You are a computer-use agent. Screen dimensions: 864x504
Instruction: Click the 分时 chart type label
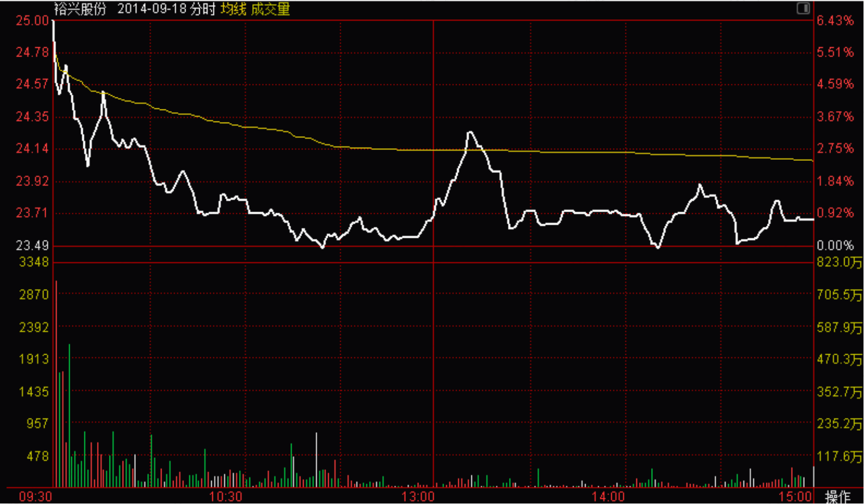click(203, 9)
